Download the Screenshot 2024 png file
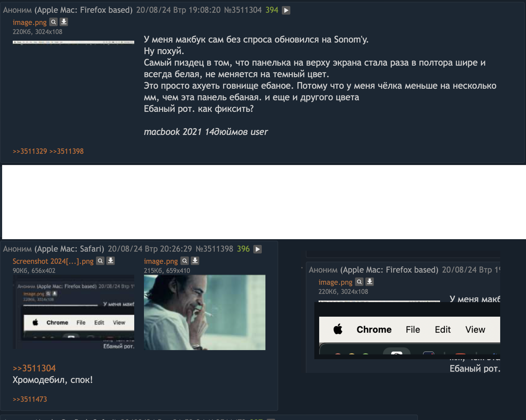This screenshot has height=420, width=526. [x=111, y=261]
